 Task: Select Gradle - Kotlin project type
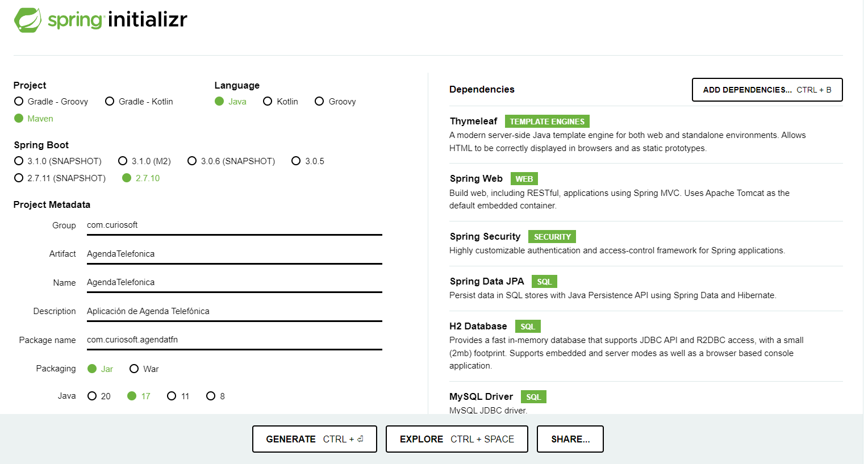click(110, 102)
